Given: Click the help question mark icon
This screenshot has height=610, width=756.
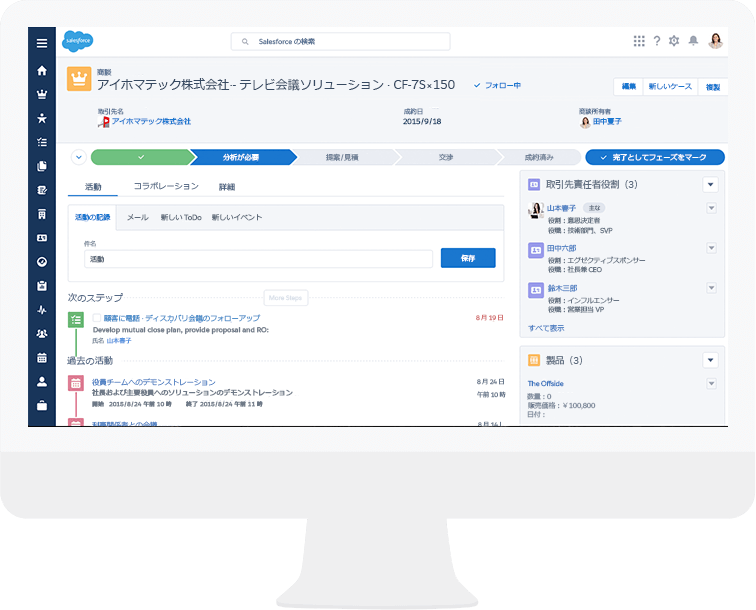Looking at the screenshot, I should (x=657, y=41).
